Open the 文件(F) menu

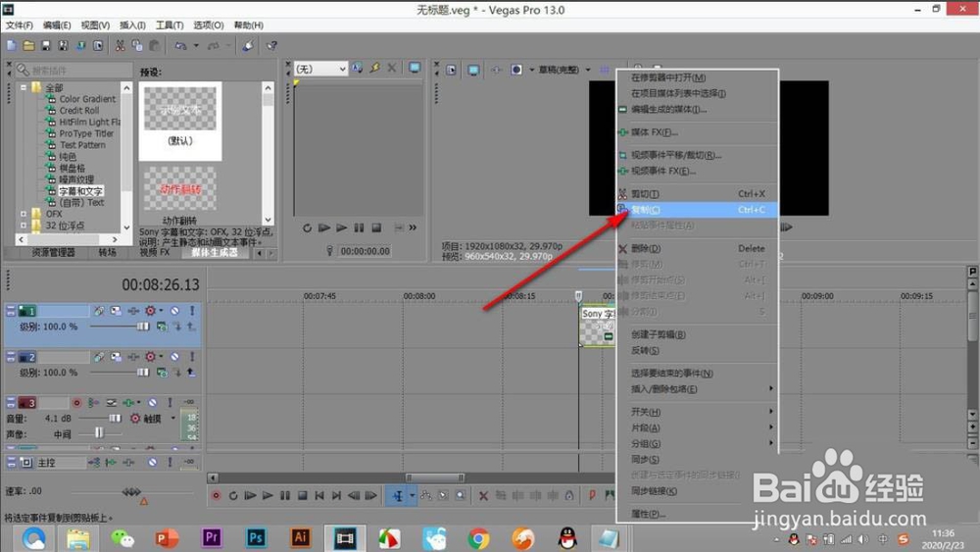coord(19,25)
